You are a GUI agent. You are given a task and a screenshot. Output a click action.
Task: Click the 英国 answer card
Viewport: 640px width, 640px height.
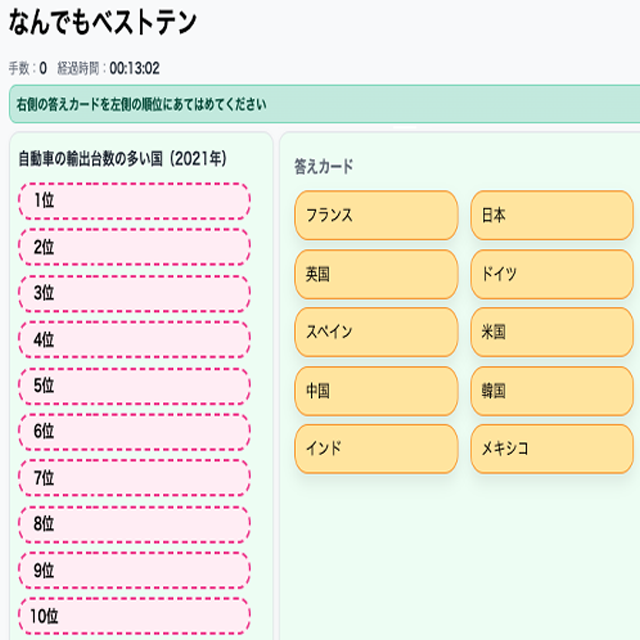[375, 274]
